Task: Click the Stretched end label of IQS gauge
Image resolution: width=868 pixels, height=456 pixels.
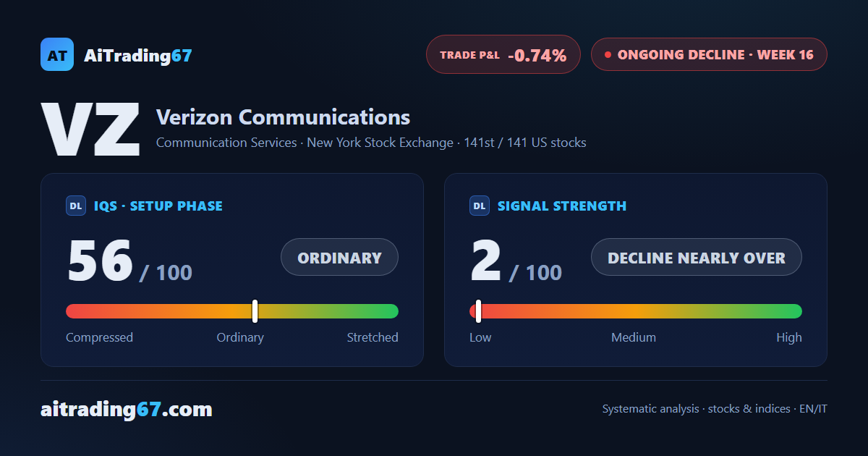Action: point(373,337)
